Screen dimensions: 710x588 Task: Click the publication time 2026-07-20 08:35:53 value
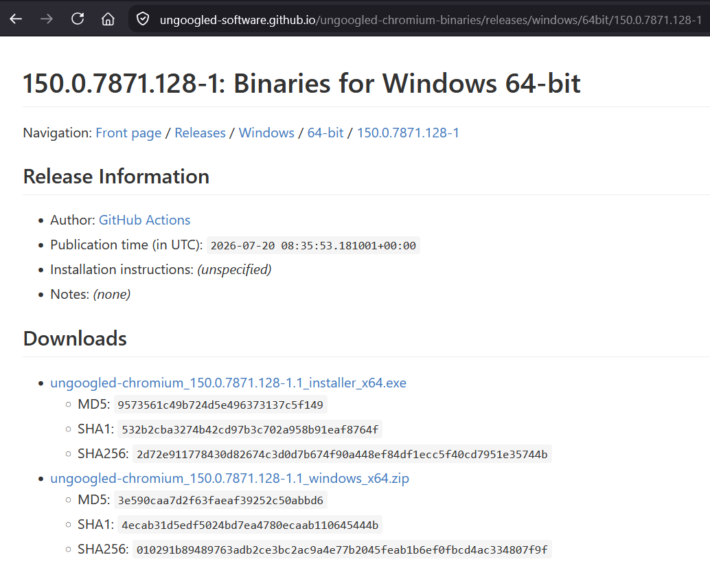click(x=313, y=245)
